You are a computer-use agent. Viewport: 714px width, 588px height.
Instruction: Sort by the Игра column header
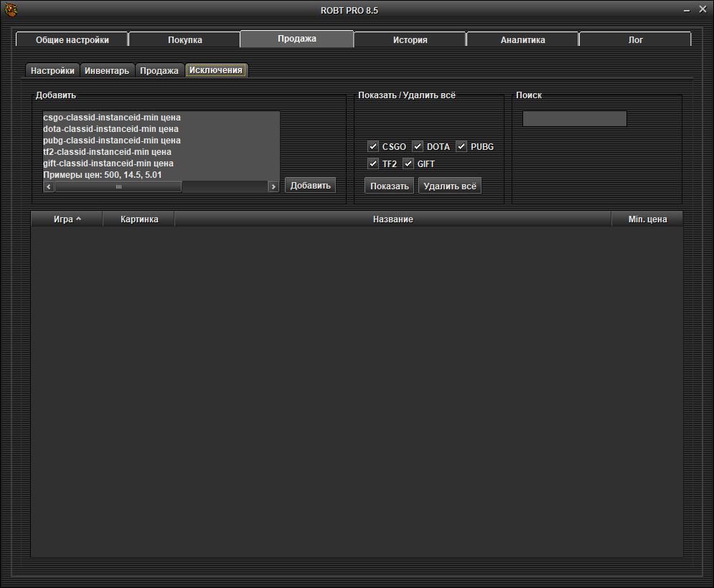(67, 219)
